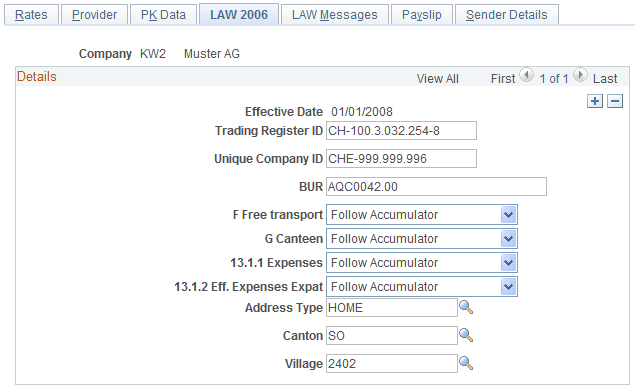This screenshot has width=635, height=389.
Task: Click the First link
Action: click(x=503, y=79)
